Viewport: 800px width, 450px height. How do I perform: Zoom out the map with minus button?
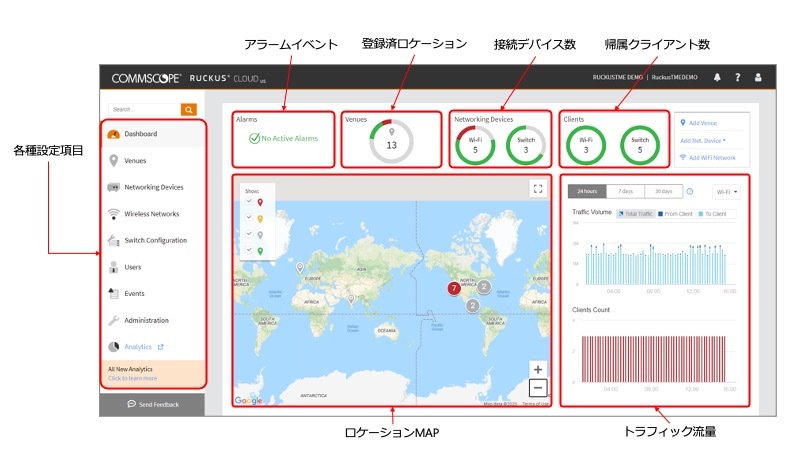538,387
